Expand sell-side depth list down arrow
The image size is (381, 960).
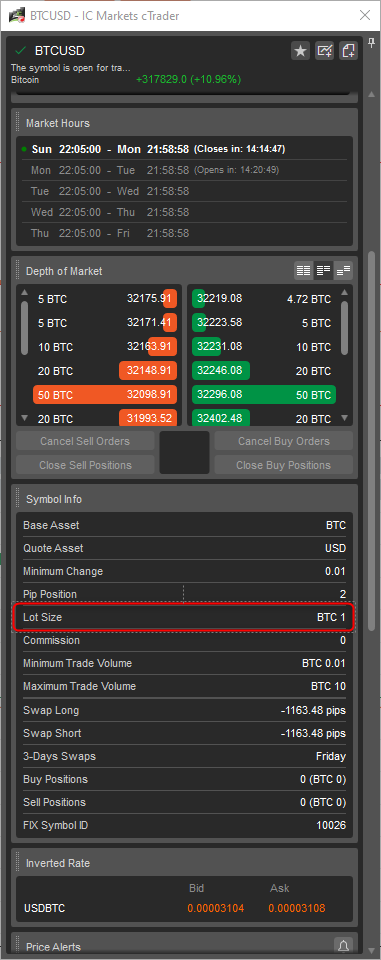coord(25,418)
